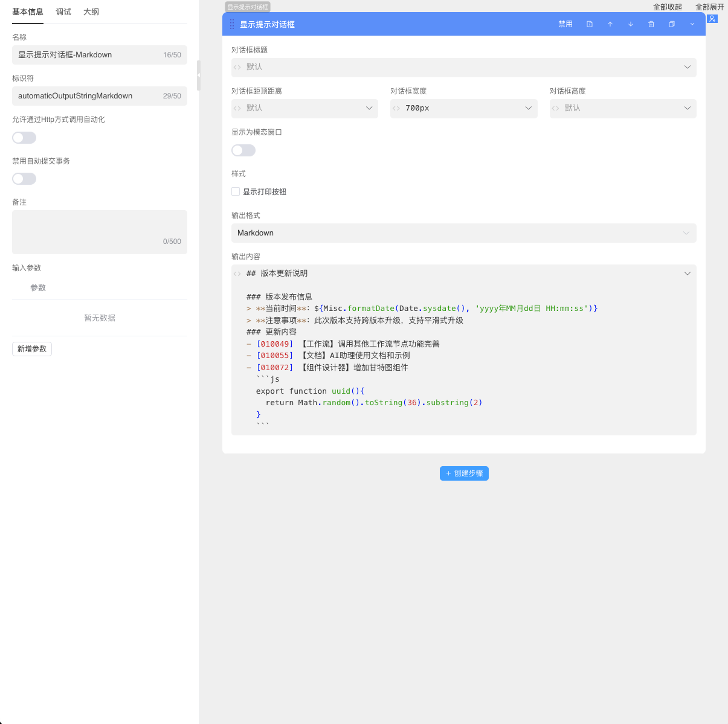Collapse the step with header chevron
Image resolution: width=728 pixels, height=724 pixels.
pos(692,24)
